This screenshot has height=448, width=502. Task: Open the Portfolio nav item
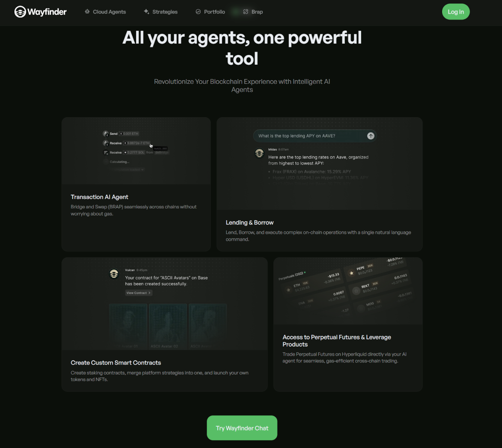coord(214,12)
